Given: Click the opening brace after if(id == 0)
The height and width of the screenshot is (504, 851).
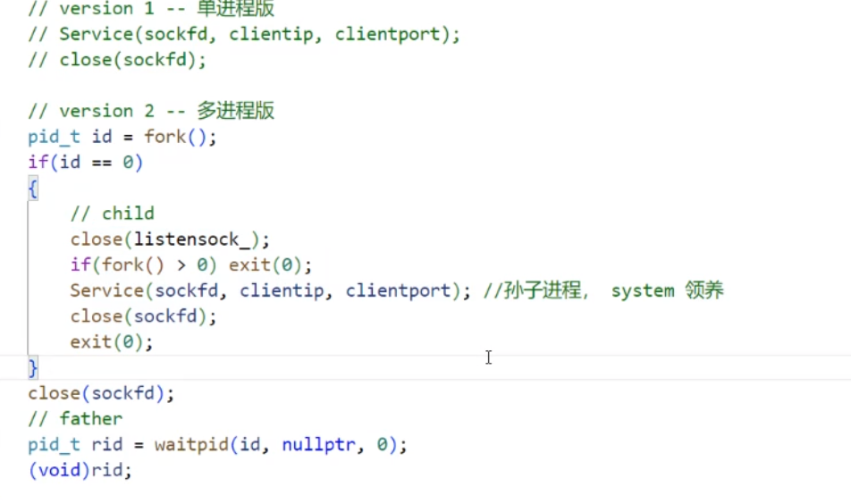Looking at the screenshot, I should coord(32,189).
